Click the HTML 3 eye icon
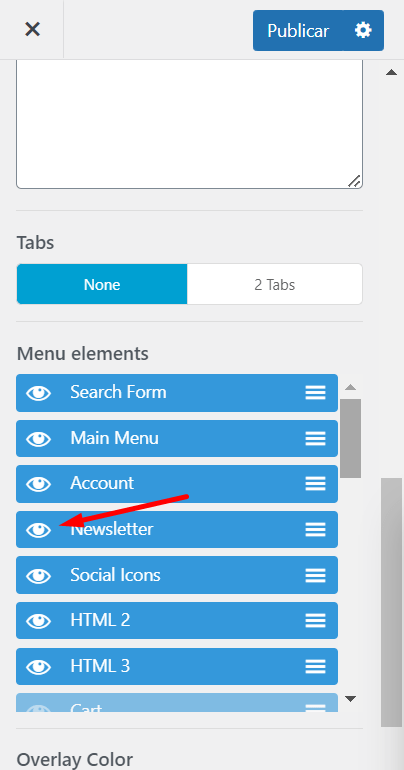404x770 pixels. pyautogui.click(x=38, y=666)
